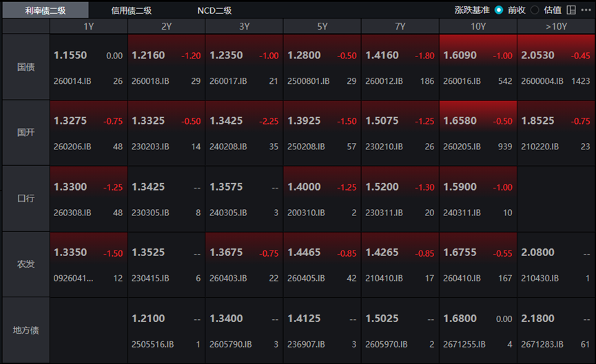Open bond code 2600004.IB
The image size is (596, 364).
tap(542, 81)
